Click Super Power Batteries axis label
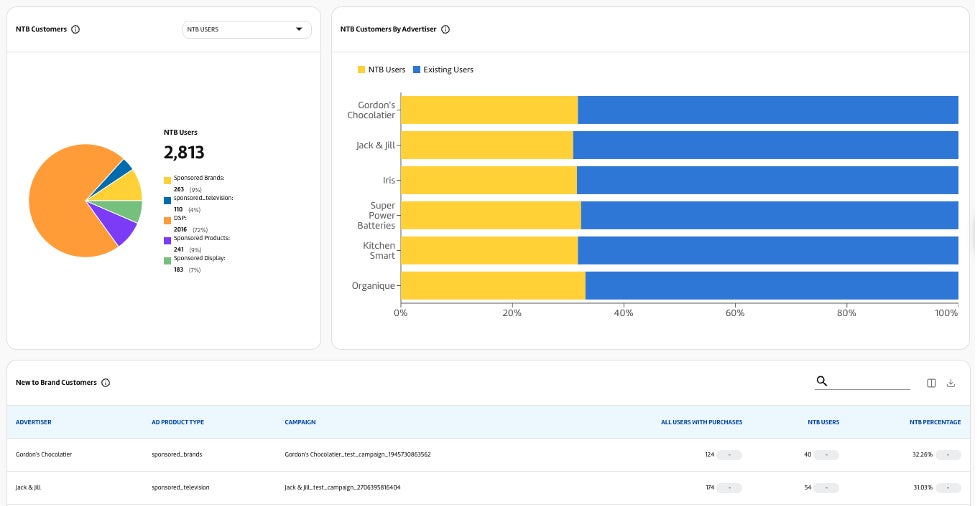The width and height of the screenshot is (977, 506). [376, 216]
